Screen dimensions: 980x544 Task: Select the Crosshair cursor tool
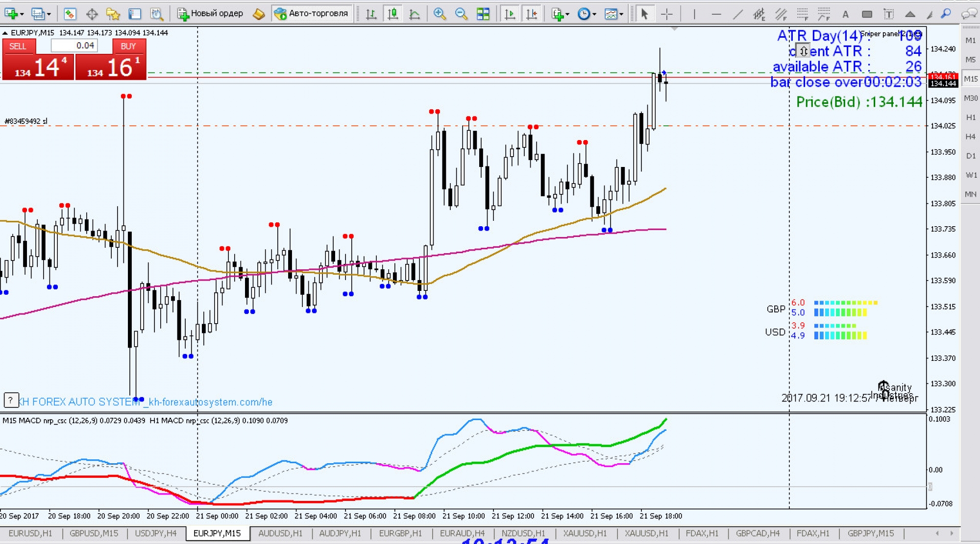pos(667,14)
